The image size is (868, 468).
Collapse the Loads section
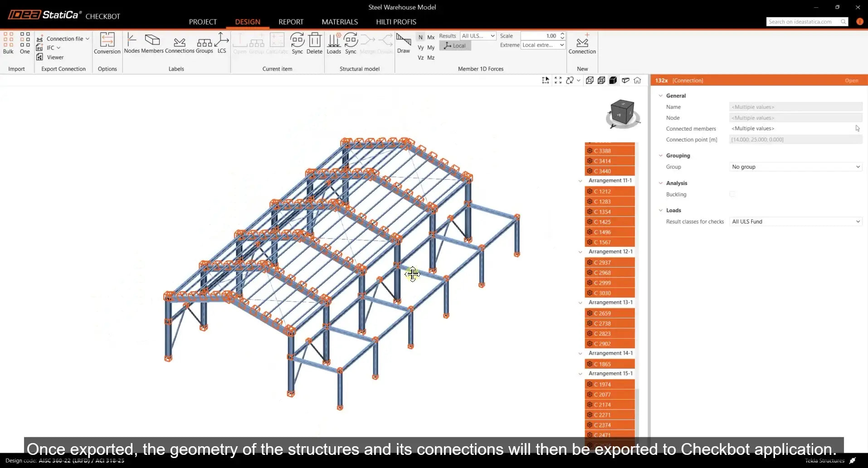pos(661,210)
